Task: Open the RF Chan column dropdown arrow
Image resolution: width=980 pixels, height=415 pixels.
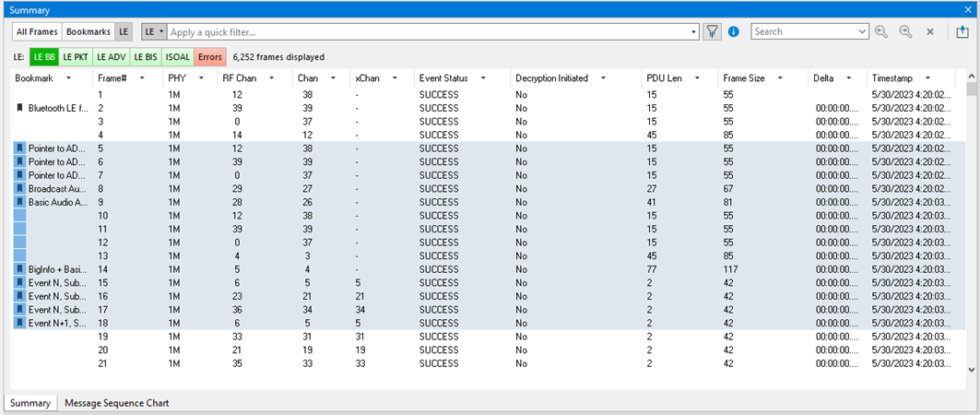Action: pos(271,78)
